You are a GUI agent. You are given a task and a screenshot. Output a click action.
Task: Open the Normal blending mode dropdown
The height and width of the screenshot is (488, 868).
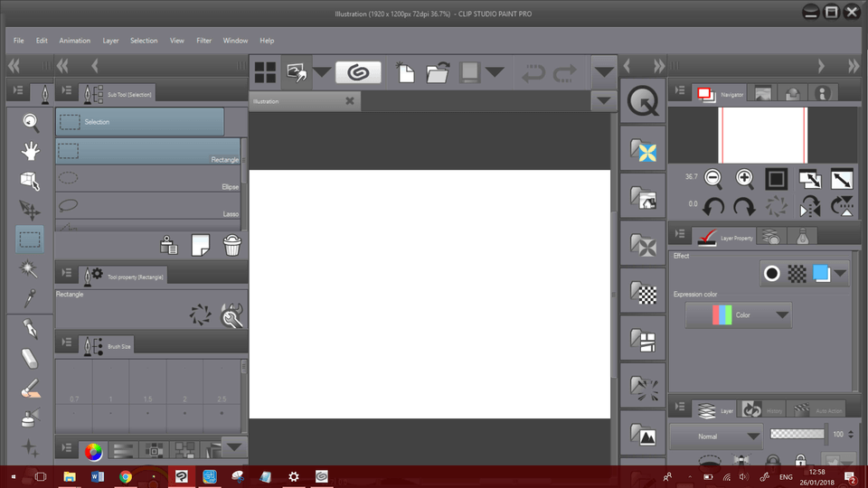[716, 435]
